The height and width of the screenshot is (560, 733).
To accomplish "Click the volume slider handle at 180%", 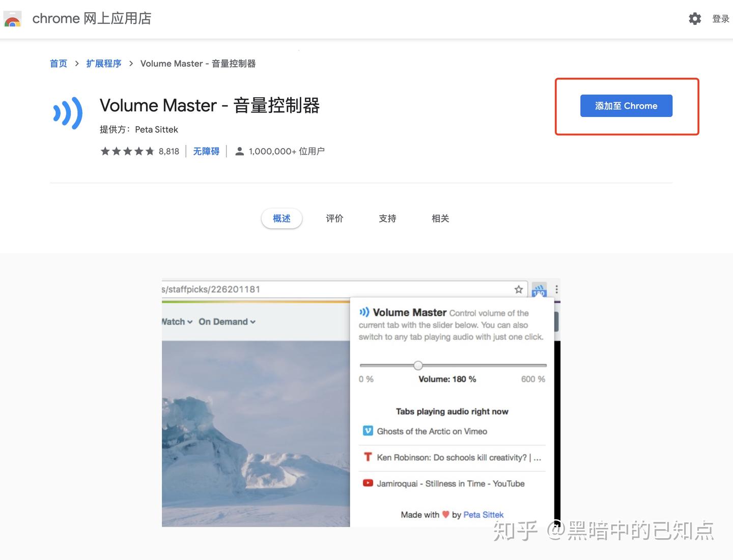I will point(418,365).
